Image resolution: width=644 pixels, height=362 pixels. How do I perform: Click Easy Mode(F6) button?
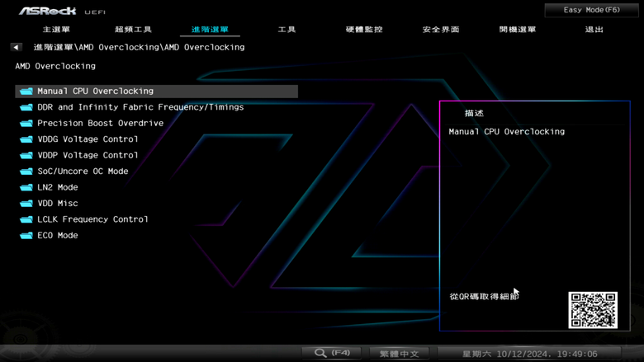(592, 10)
